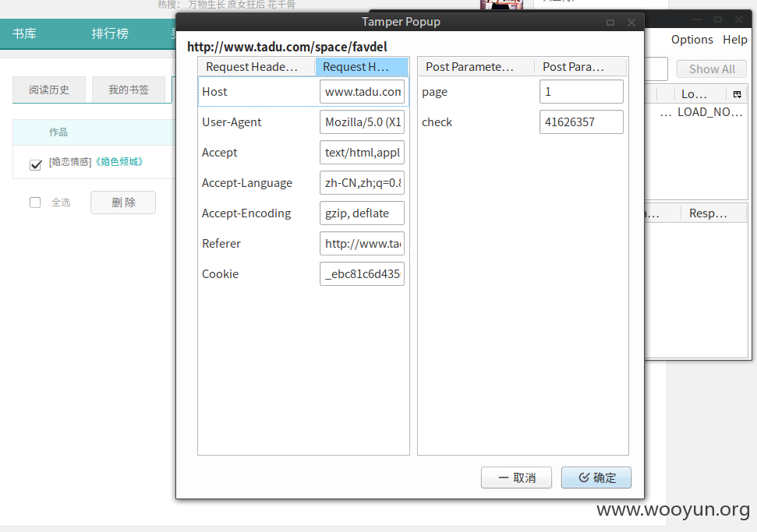Minimize the Tamper Data background window

click(697, 19)
